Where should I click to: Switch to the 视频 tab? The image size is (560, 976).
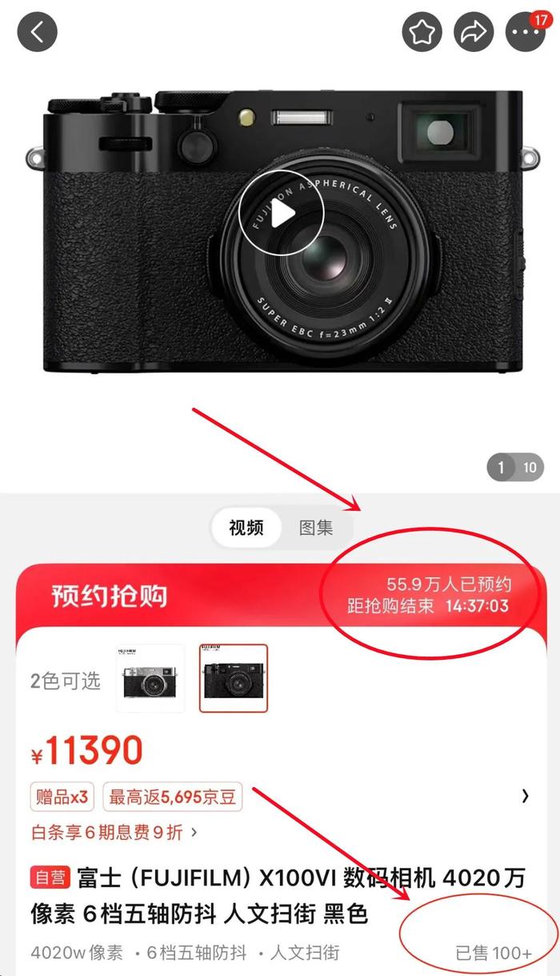[x=246, y=528]
